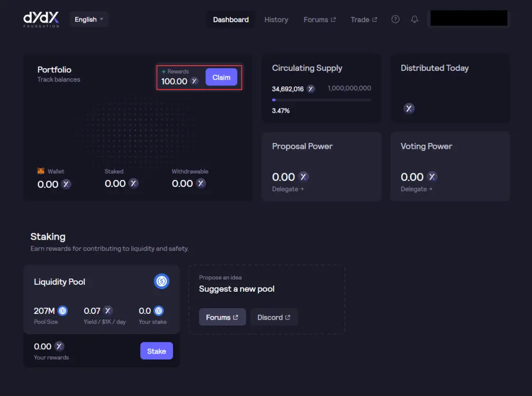The height and width of the screenshot is (396, 532).
Task: Click the external-link icon beside Trade
Action: coord(374,20)
